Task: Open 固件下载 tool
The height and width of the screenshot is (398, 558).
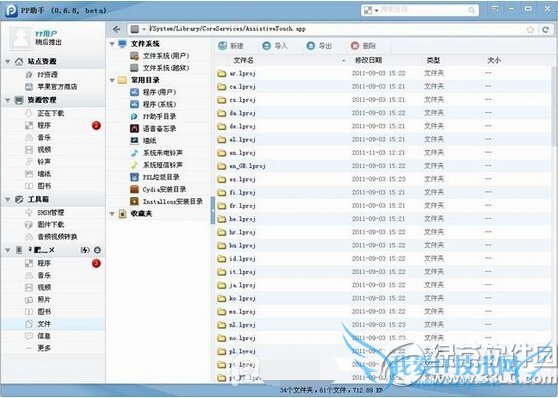Action: pyautogui.click(x=45, y=225)
